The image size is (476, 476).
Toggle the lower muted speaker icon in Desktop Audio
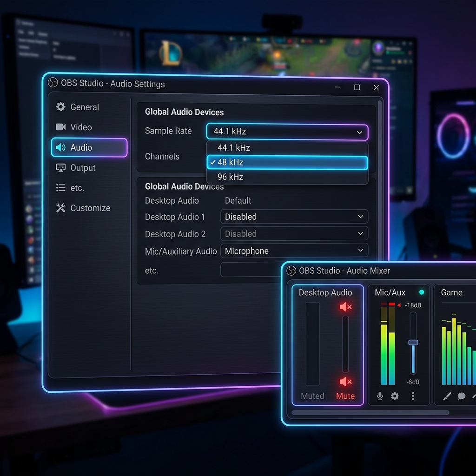tap(346, 382)
